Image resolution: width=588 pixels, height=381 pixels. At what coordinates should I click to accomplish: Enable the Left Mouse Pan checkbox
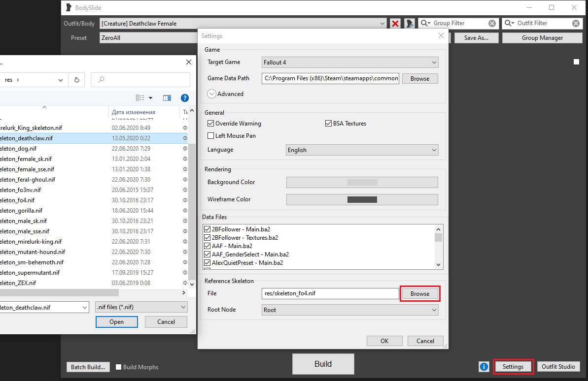211,136
